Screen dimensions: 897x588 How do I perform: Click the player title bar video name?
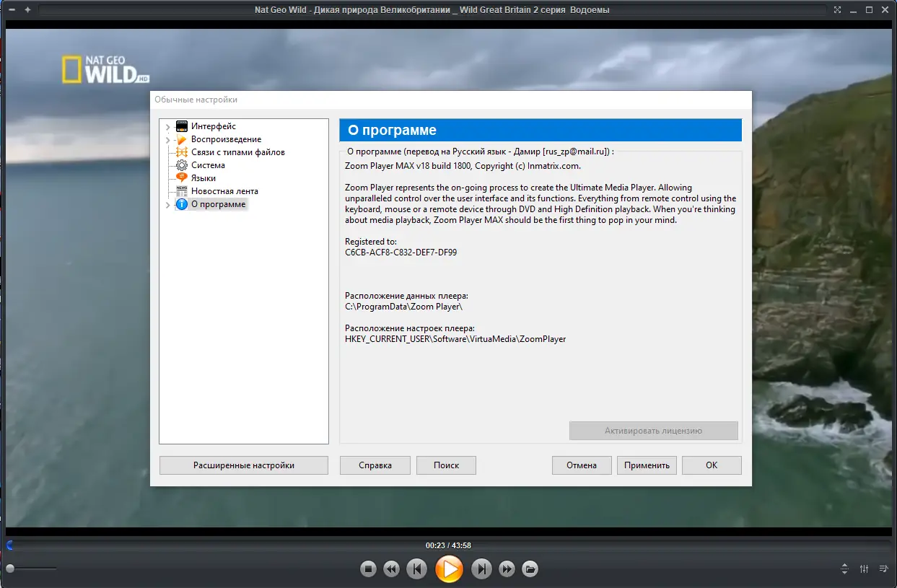(433, 10)
